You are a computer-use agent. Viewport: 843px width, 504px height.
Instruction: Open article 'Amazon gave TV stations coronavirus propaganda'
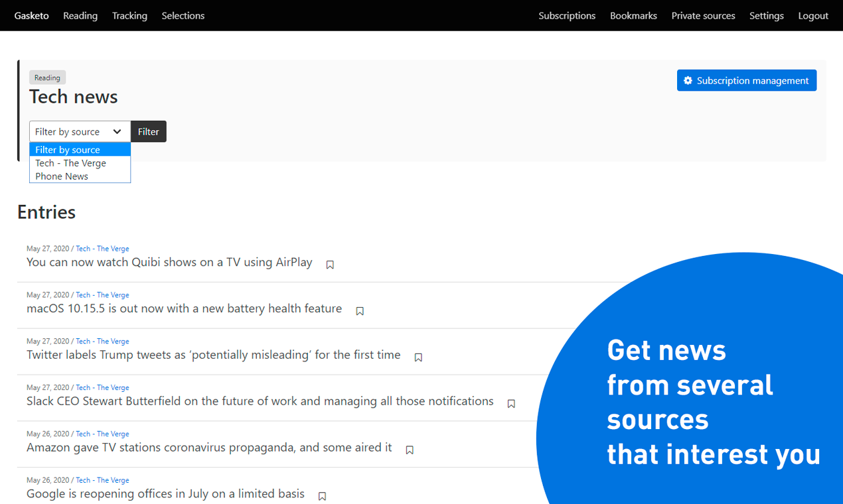tap(209, 448)
